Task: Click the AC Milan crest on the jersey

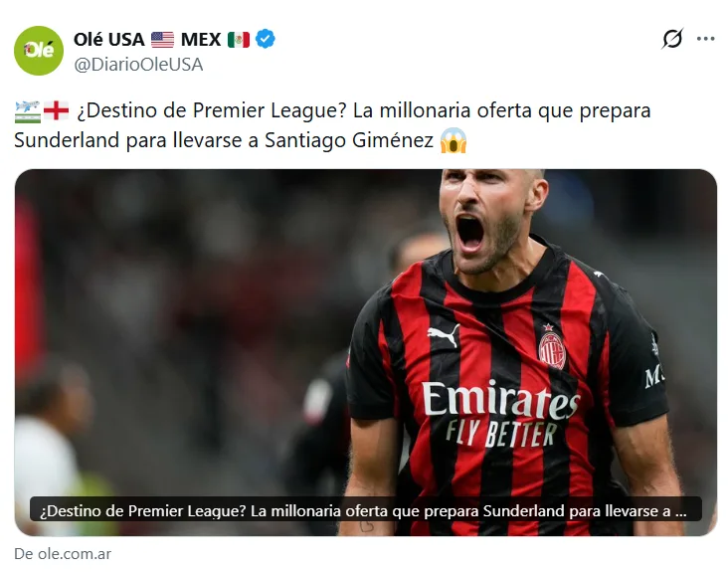Action: coord(552,348)
